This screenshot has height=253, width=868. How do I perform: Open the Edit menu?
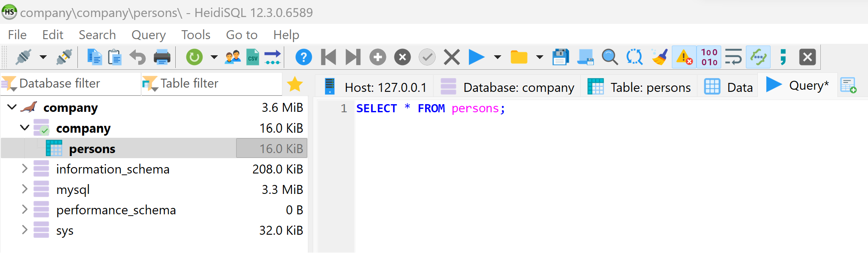coord(53,35)
